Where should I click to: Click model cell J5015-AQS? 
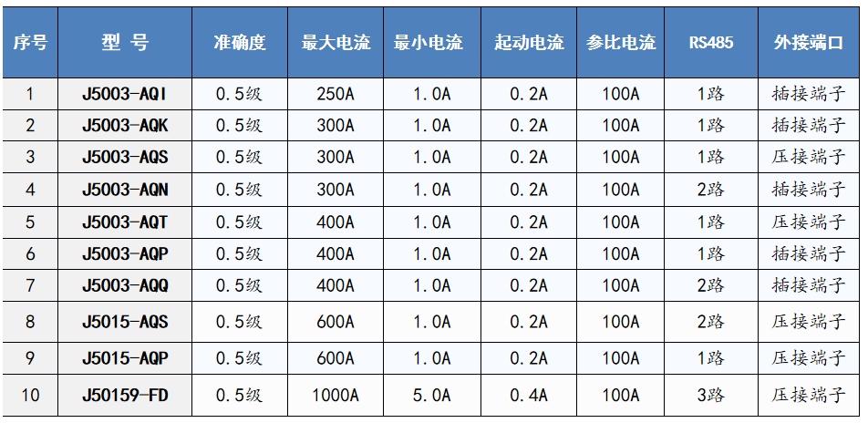[x=125, y=322]
